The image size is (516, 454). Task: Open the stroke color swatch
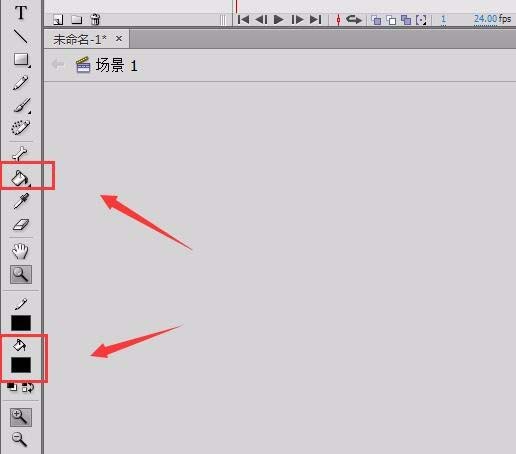[21, 323]
